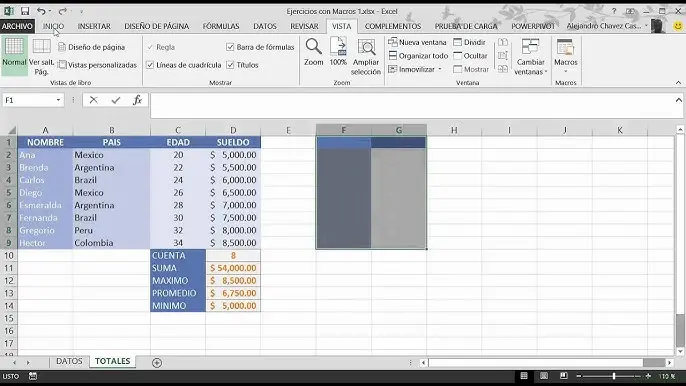Switch to the REVISAR tab
This screenshot has height=386, width=686.
[x=304, y=26]
